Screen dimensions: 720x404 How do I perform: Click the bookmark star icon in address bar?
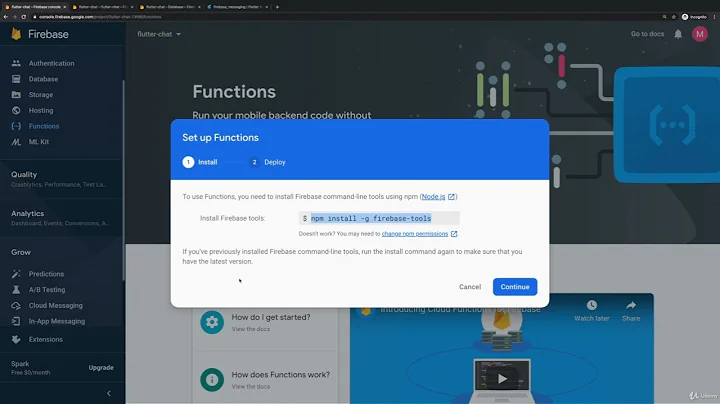pyautogui.click(x=674, y=17)
